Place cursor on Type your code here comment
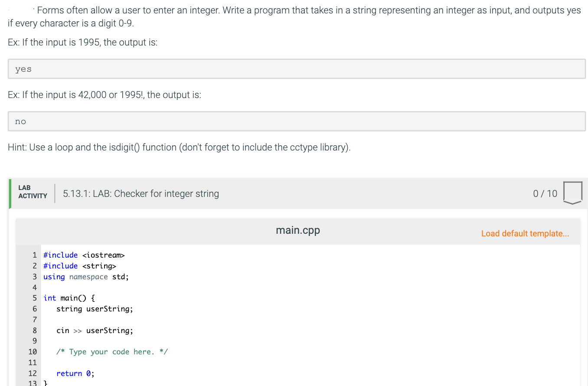588x386 pixels. click(112, 352)
